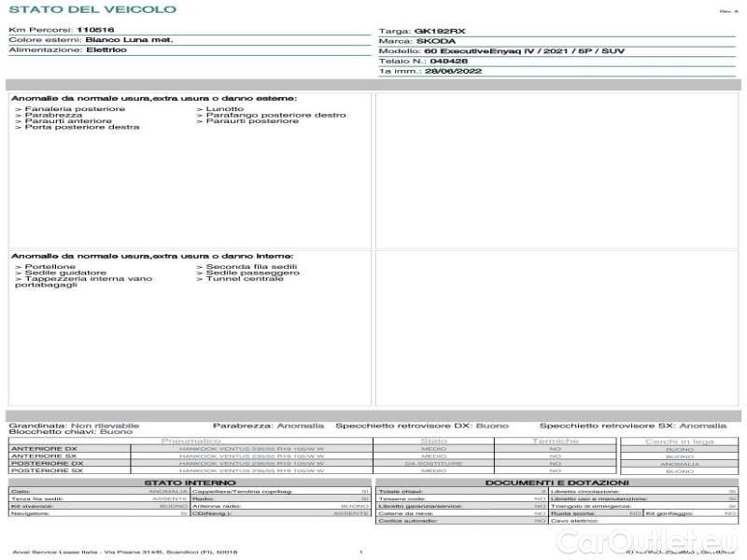Select 'Portellone' in interior anomalies
Viewport: 747px width, 560px height.
[x=50, y=267]
